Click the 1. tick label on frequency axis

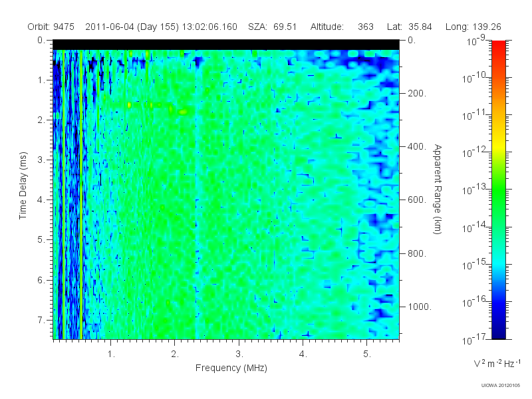(x=111, y=354)
